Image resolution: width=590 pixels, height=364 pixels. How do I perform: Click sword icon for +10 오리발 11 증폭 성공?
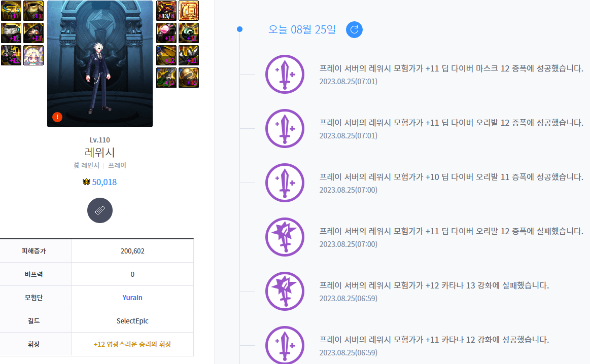[x=285, y=183]
